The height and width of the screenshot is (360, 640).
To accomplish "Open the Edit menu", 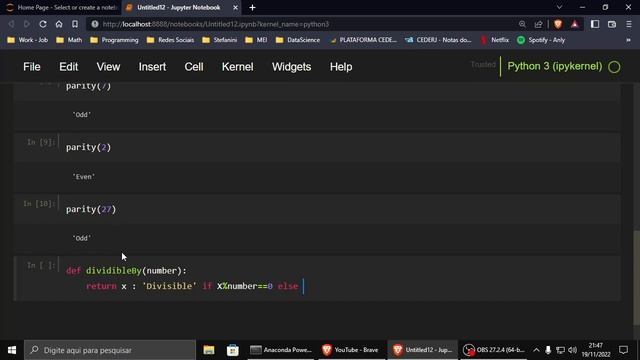I will coord(68,67).
